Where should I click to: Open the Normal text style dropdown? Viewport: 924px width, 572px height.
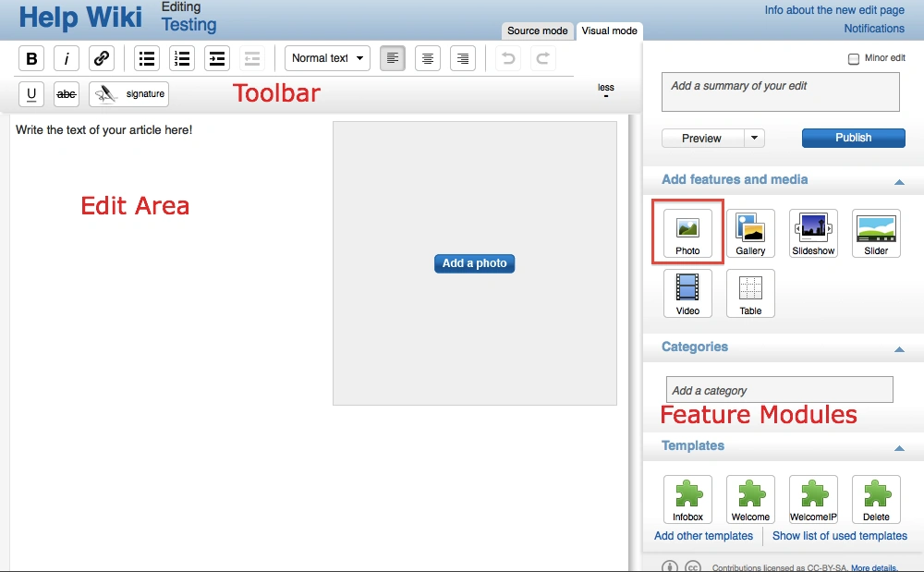point(327,58)
